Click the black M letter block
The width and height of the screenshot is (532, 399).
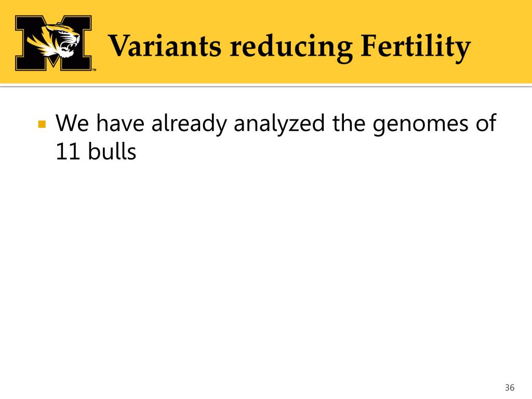click(x=54, y=43)
